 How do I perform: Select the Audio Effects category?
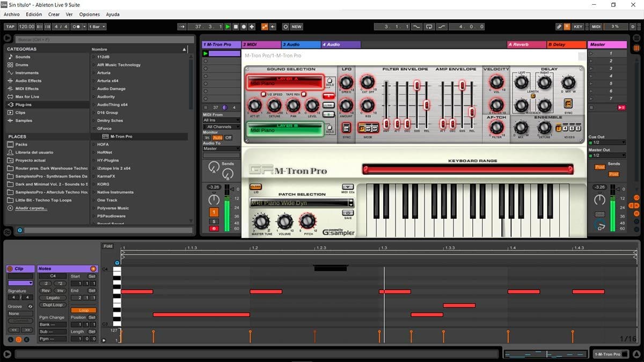coord(28,81)
